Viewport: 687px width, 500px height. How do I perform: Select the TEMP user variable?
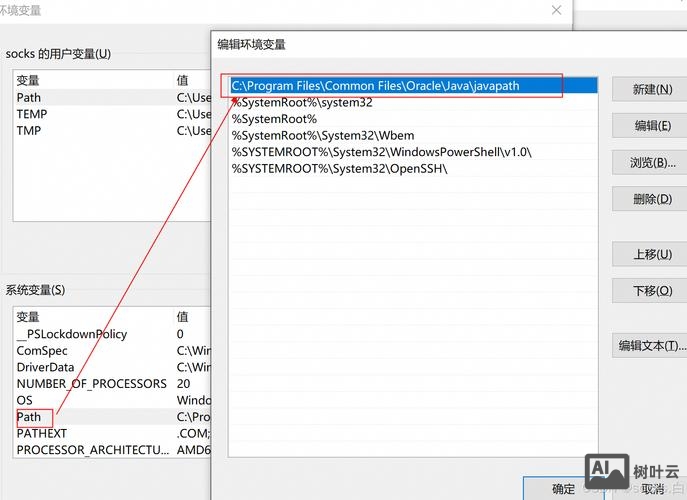pos(32,114)
